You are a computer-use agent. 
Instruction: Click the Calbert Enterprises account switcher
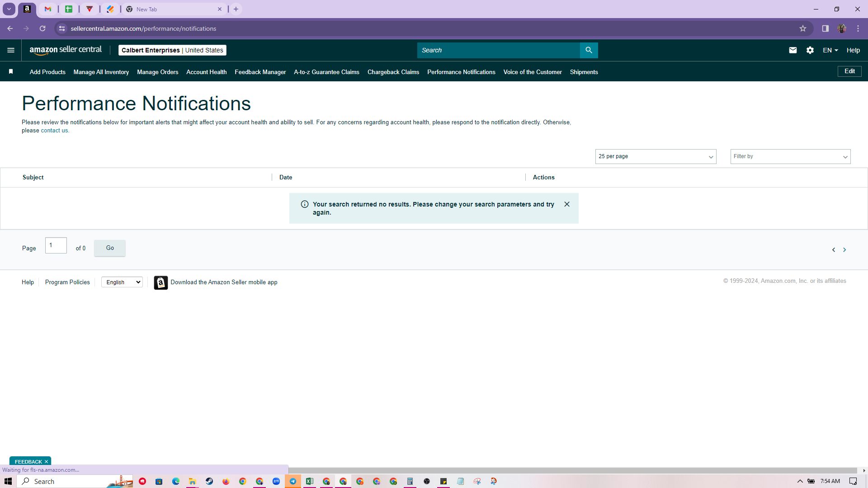[172, 50]
